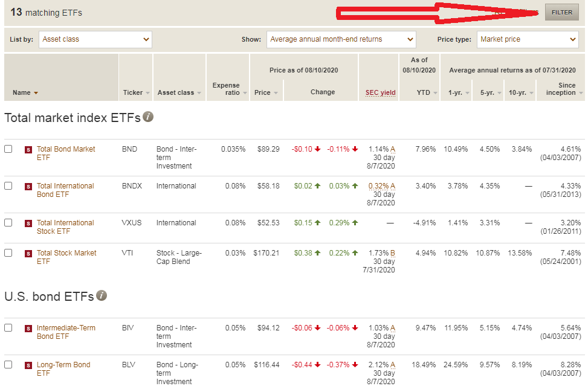Check the Total Bond Market ETF checkbox
The image size is (588, 389).
pos(8,149)
